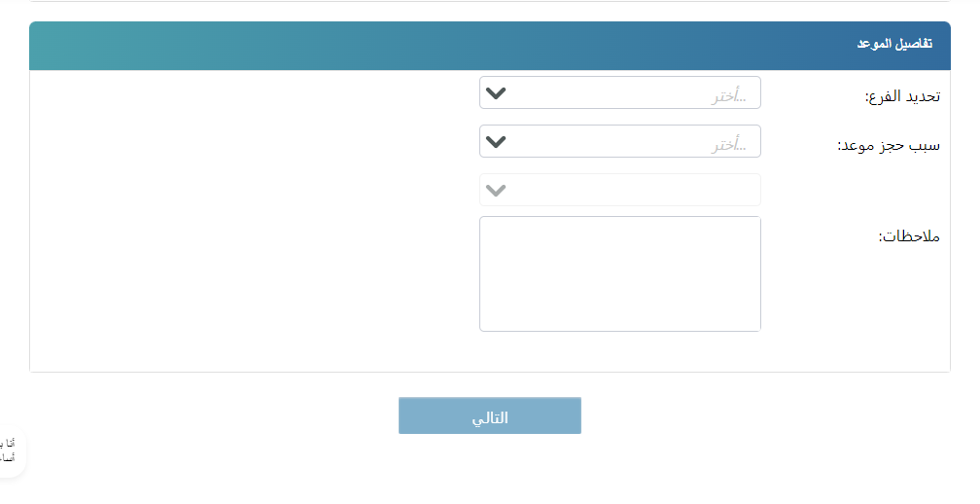Click the أختر placeholder in the branch dropdown
Viewport: 980px width, 504px height.
[x=728, y=95]
